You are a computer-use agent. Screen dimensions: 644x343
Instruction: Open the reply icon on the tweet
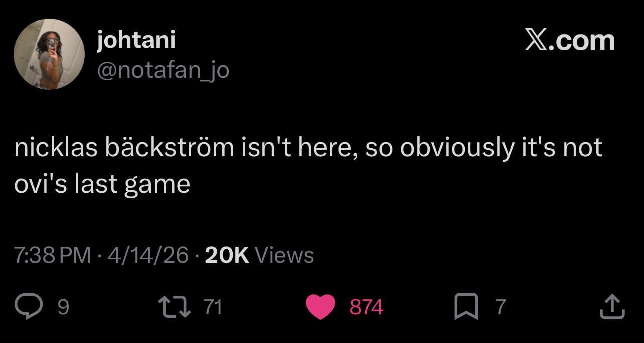click(28, 304)
